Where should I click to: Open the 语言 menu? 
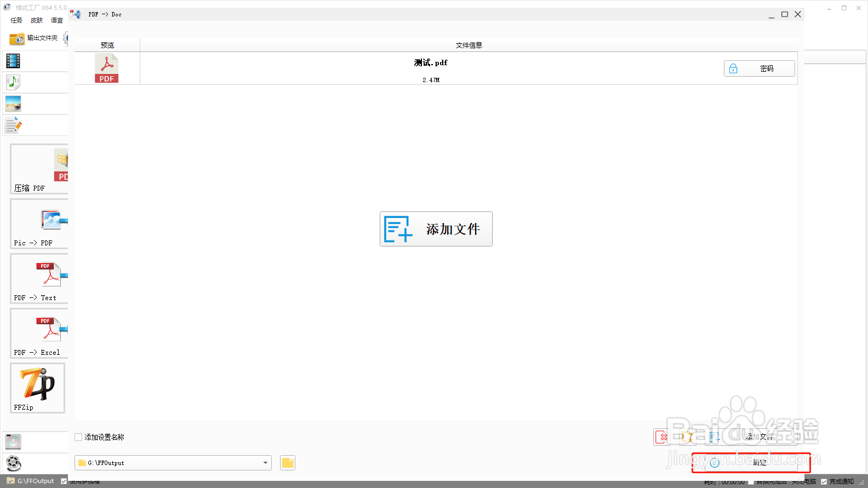pos(57,20)
